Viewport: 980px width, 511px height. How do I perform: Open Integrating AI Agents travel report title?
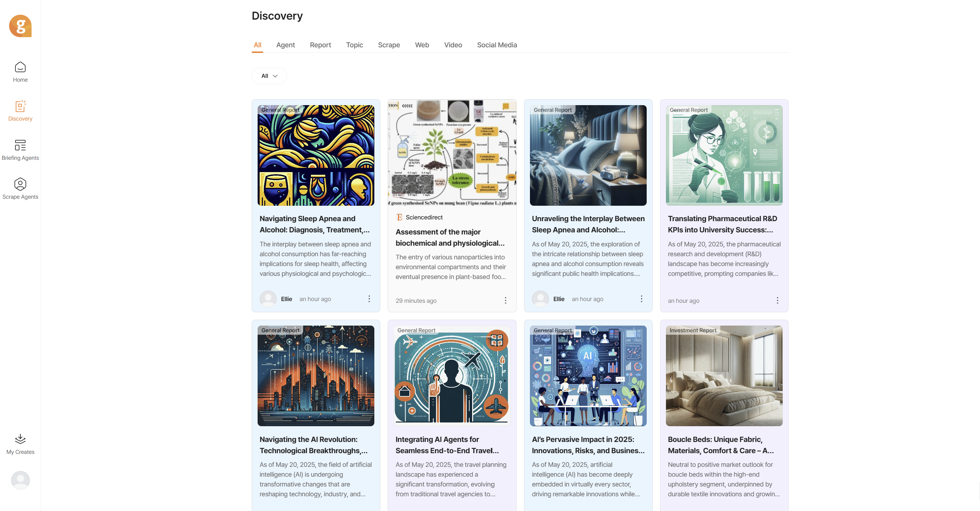447,445
